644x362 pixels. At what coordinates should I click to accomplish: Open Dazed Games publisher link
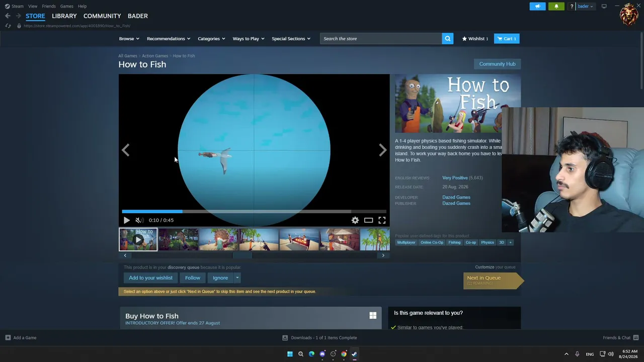click(x=456, y=203)
